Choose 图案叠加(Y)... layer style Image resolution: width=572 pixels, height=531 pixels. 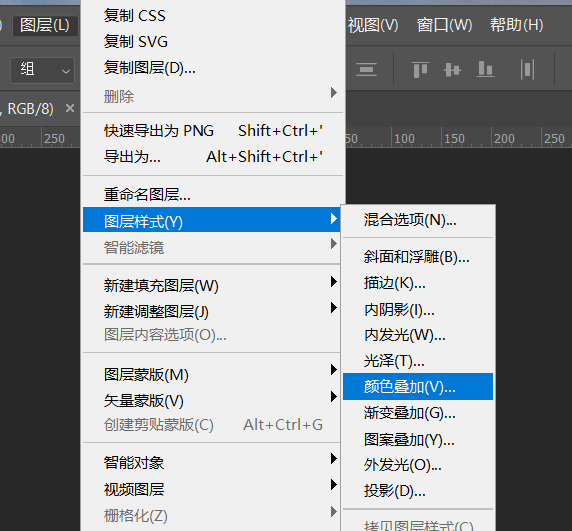click(x=418, y=439)
